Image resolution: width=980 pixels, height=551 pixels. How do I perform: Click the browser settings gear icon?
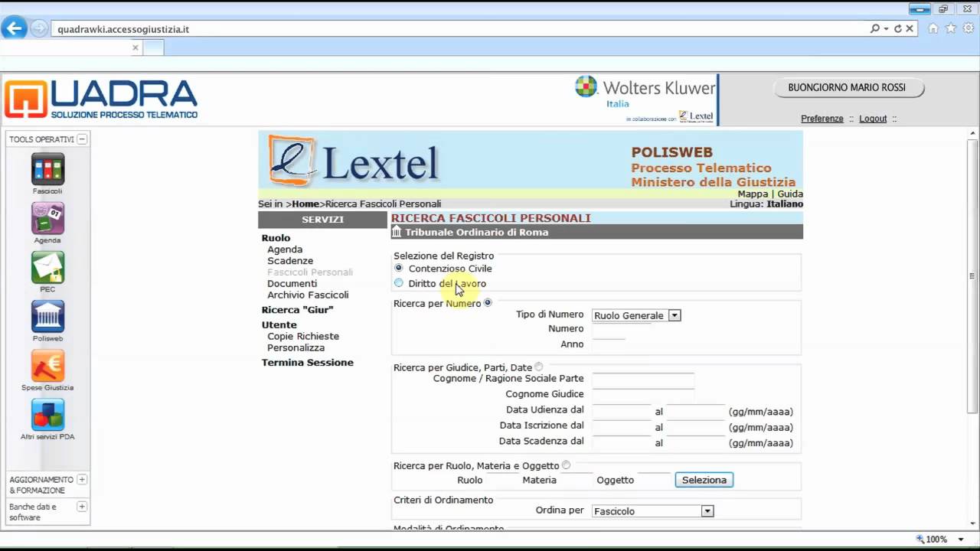[x=969, y=28]
